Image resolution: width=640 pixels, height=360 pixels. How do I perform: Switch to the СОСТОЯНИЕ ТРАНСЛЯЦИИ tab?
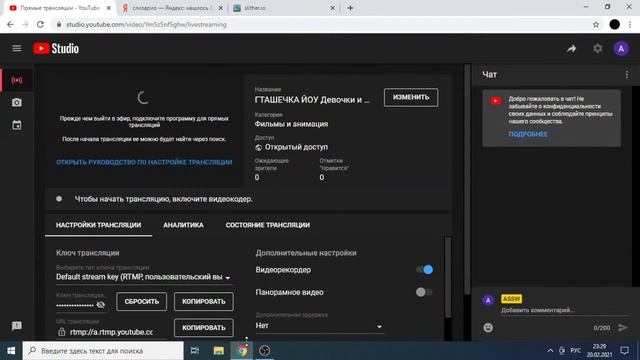tap(268, 225)
